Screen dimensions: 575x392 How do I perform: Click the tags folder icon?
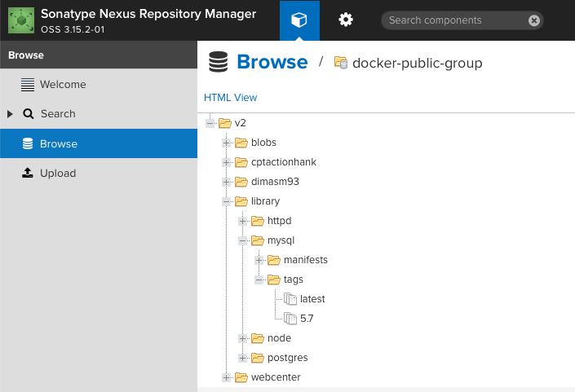click(x=273, y=280)
